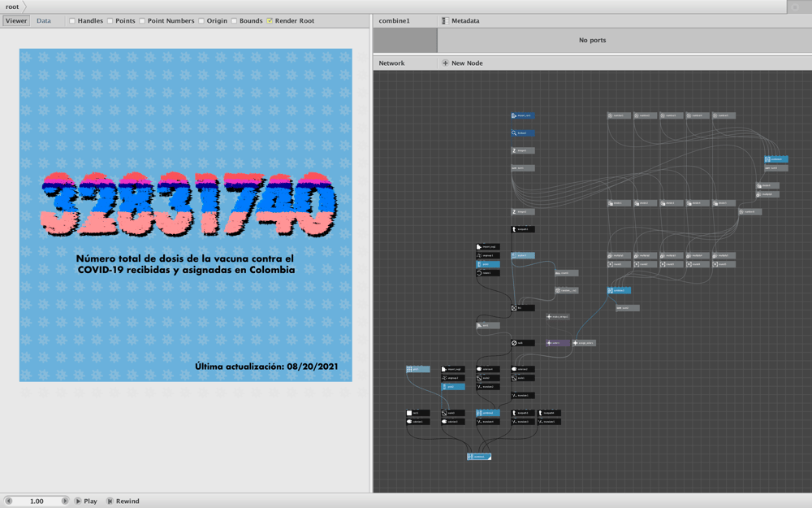812x508 pixels.
Task: Enable the Handles checkbox
Action: 72,21
